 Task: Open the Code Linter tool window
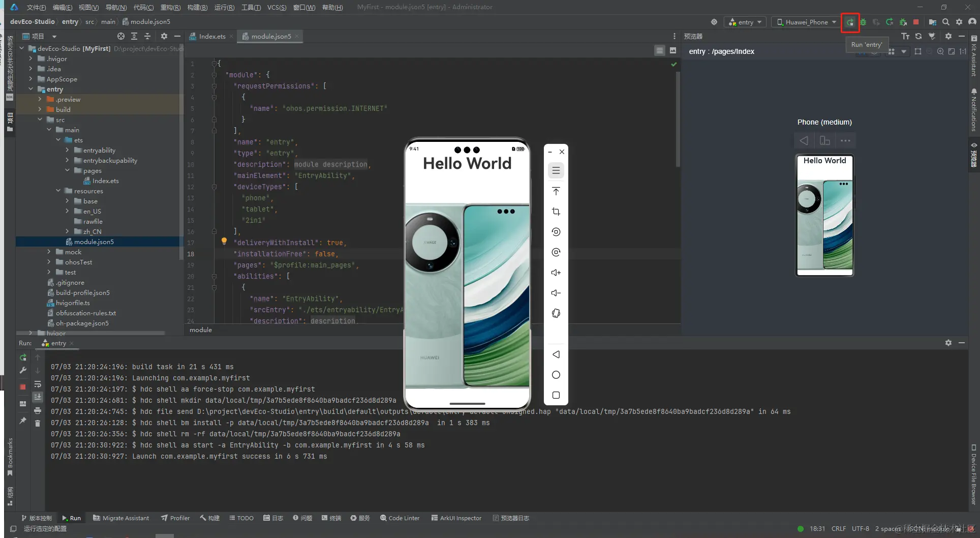(x=400, y=518)
